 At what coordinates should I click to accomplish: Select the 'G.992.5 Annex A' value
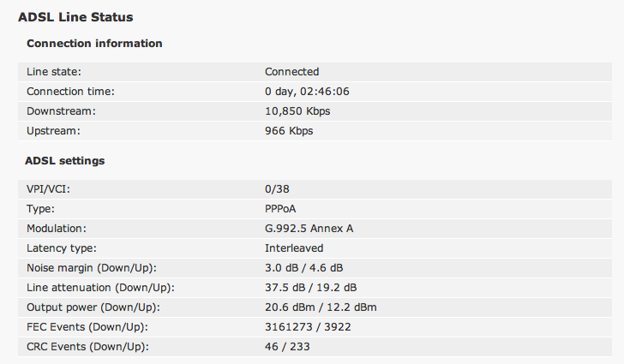point(309,229)
